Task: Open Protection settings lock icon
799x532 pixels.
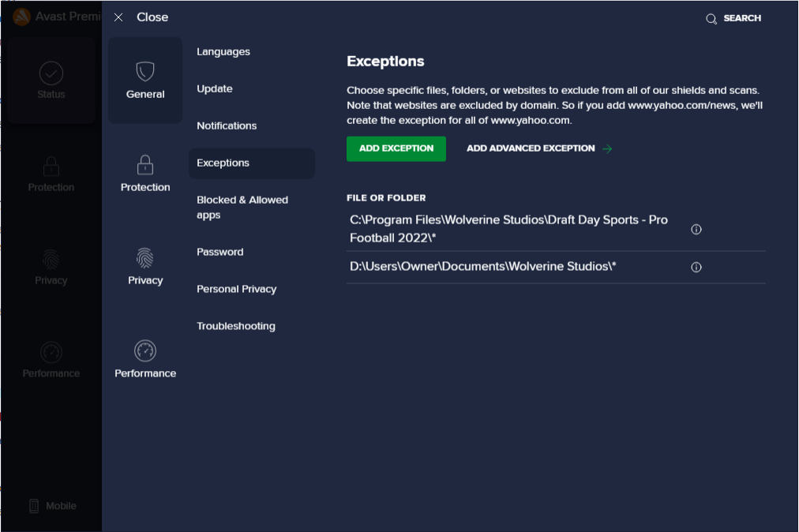Action: 145,165
